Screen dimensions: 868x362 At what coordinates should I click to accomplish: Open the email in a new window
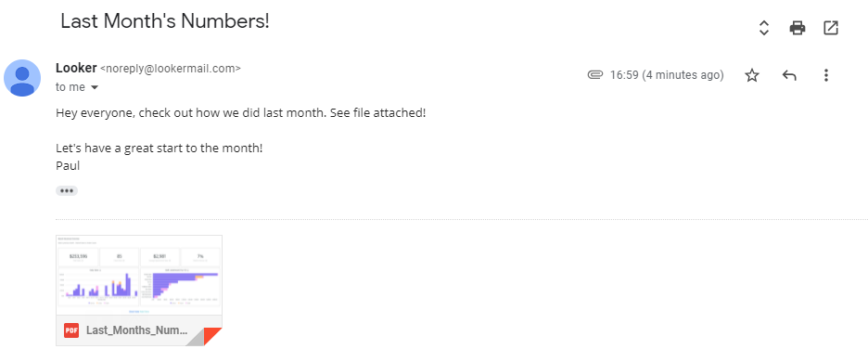tap(831, 28)
